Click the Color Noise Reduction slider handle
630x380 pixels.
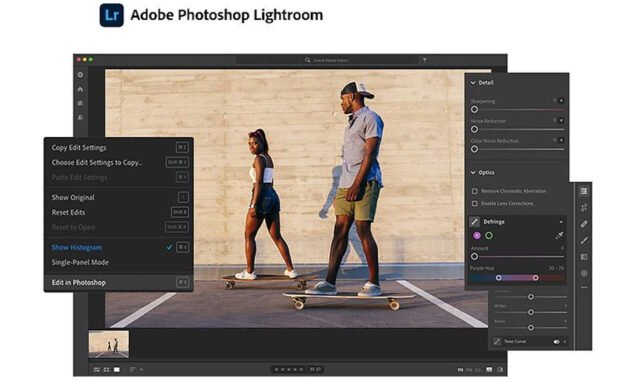coord(475,149)
